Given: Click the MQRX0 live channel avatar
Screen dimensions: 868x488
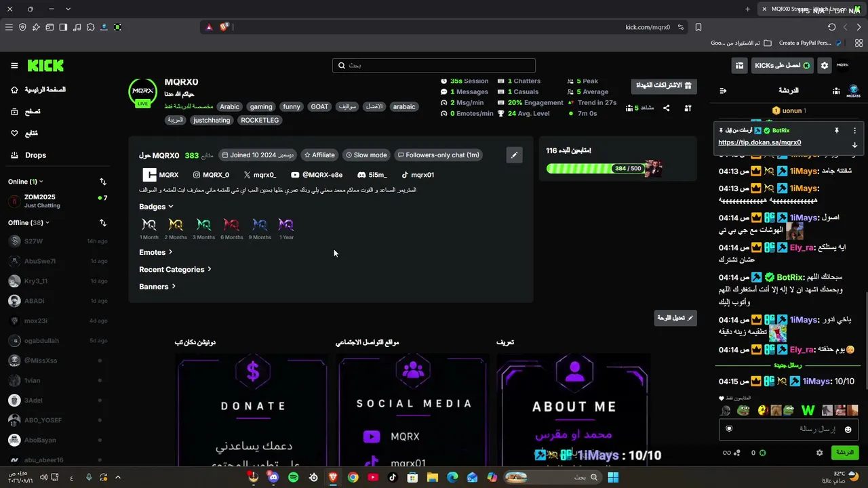Looking at the screenshot, I should point(142,92).
